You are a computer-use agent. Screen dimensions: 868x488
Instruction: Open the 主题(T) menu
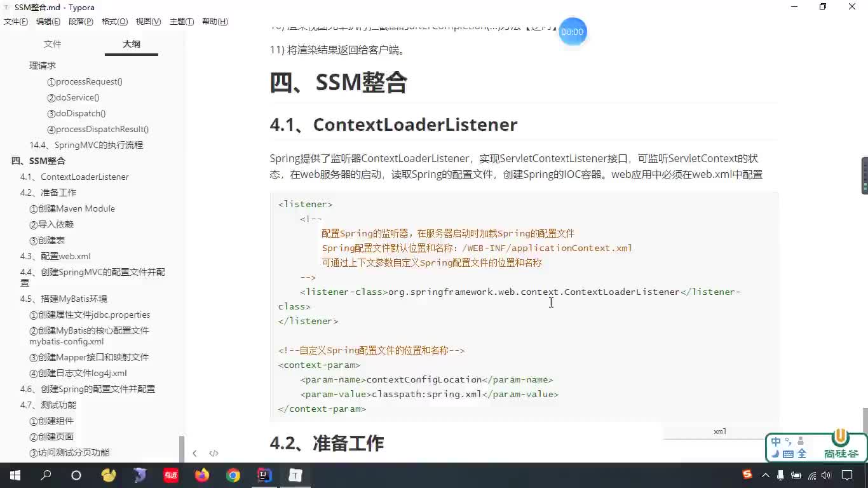pos(182,22)
